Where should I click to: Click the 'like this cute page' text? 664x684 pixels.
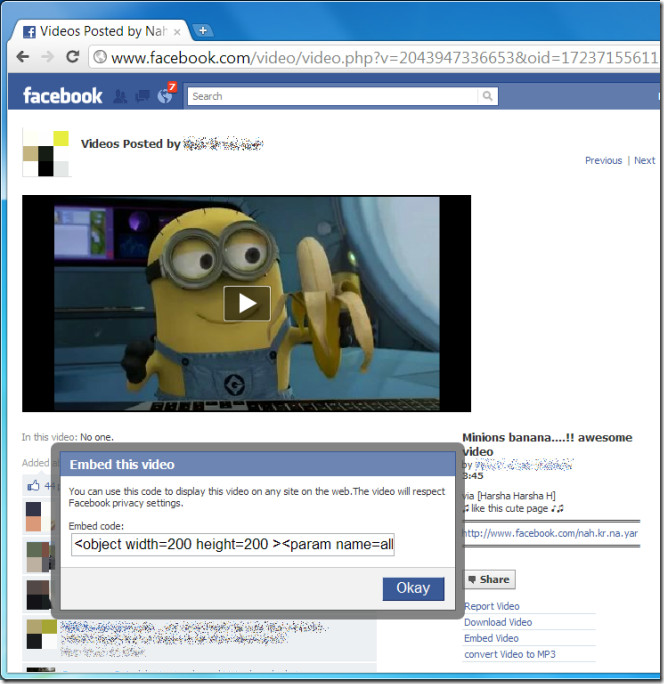pyautogui.click(x=510, y=509)
